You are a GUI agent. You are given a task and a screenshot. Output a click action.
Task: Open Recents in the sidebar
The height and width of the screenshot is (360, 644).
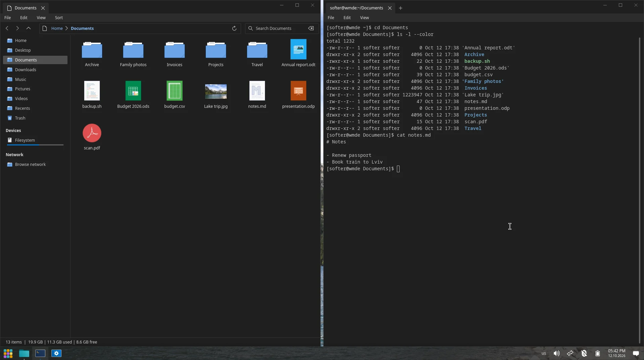pos(35,108)
